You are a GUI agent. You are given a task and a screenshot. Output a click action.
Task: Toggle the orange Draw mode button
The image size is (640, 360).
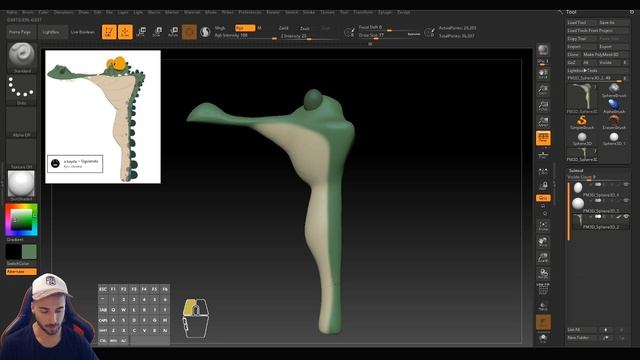tap(125, 32)
